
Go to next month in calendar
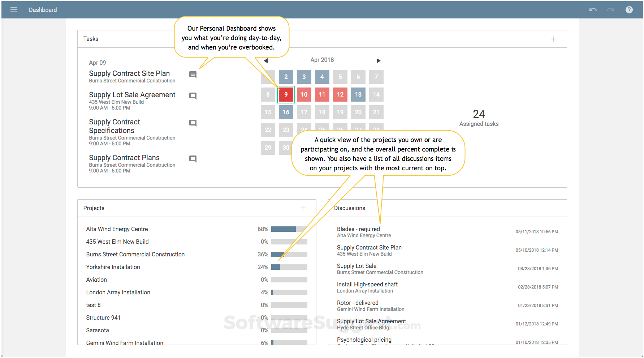click(x=378, y=61)
